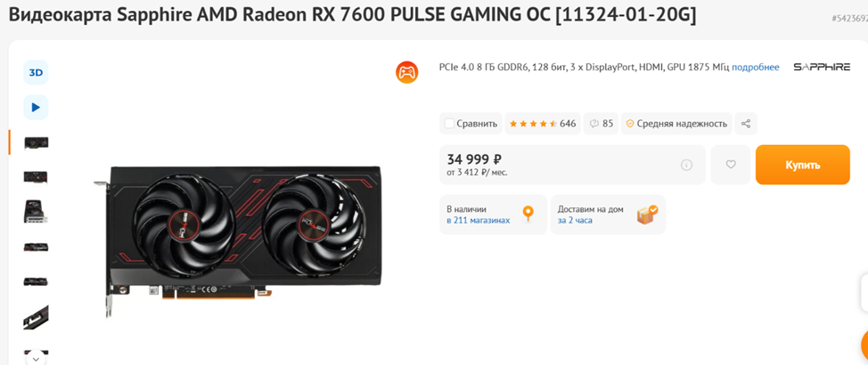Tick the Сравнить compare checkbox

pyautogui.click(x=449, y=124)
